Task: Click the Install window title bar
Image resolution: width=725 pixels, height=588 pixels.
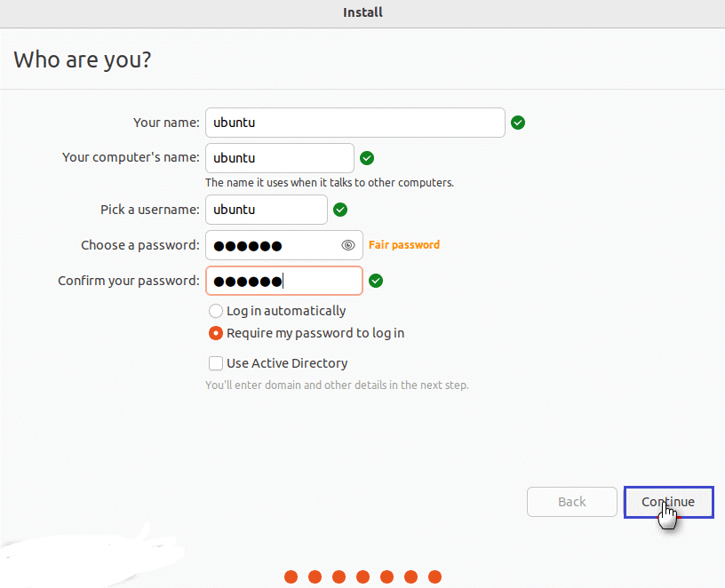Action: [362, 12]
